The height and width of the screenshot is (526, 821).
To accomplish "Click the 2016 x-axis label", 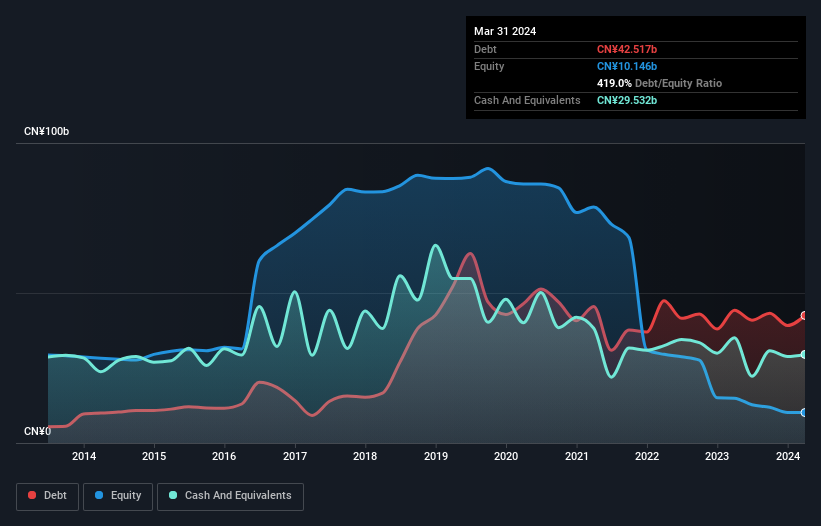I will [224, 456].
